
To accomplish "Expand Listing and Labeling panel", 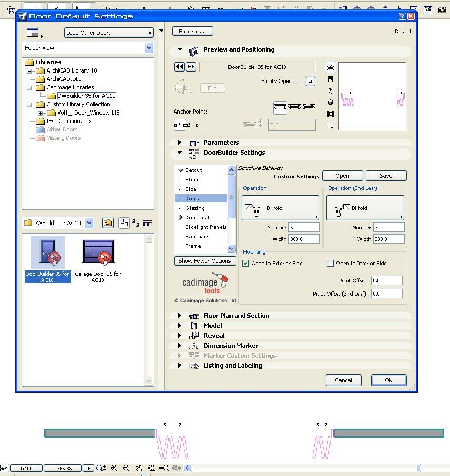I will [179, 366].
